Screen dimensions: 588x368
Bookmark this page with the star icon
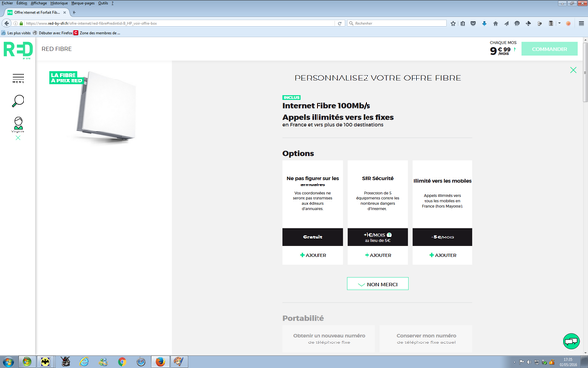click(453, 23)
